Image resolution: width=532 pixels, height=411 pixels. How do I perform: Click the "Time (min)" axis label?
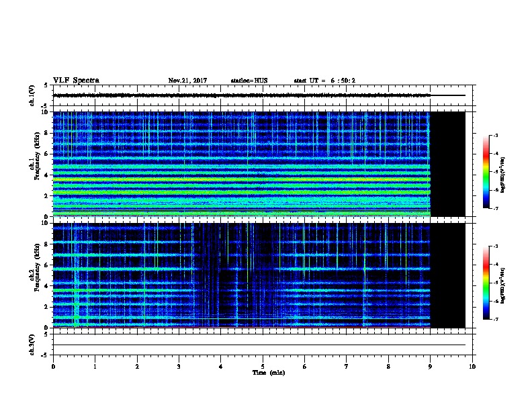[269, 373]
